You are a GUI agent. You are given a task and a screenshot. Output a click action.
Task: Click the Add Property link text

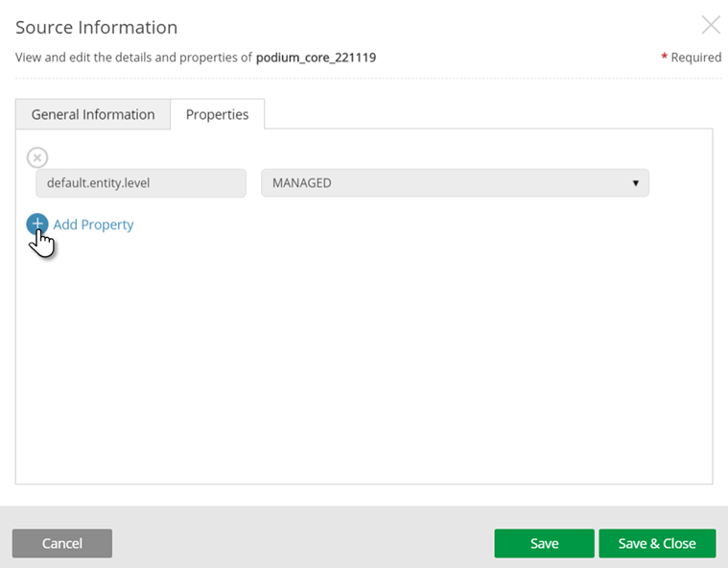[x=93, y=225]
